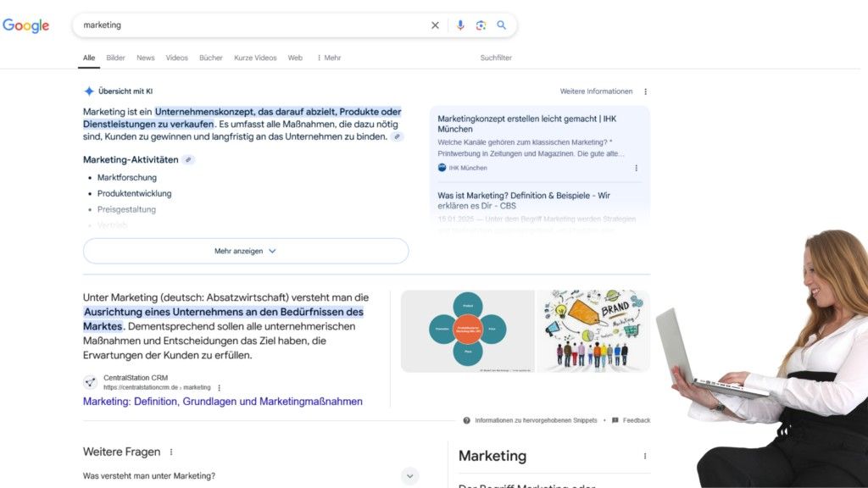This screenshot has height=488, width=868.
Task: Open Suchfilter options
Action: (496, 58)
